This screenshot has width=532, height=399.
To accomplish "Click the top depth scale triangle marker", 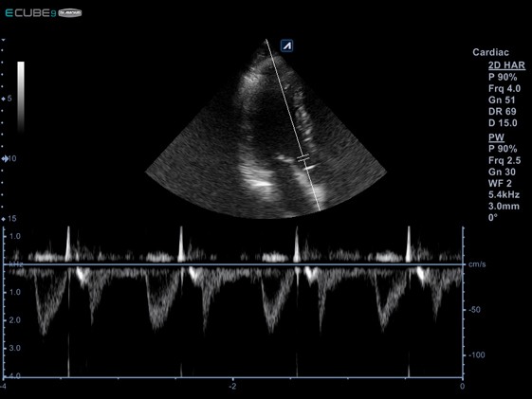I will 4,40.
